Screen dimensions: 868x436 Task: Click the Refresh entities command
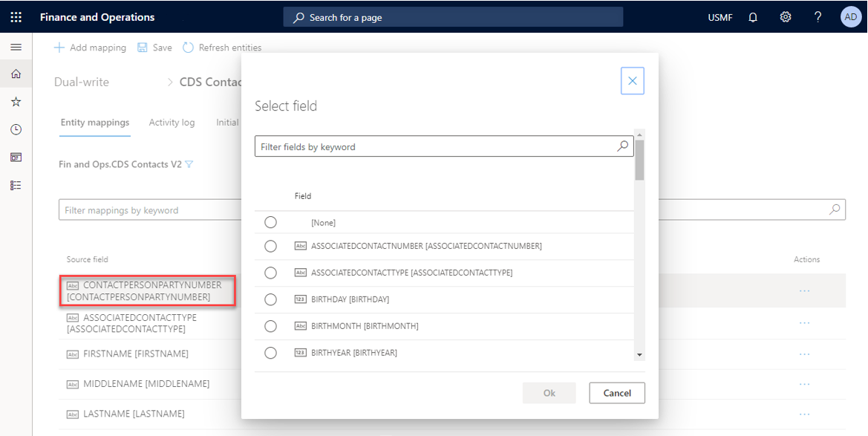[x=221, y=47]
